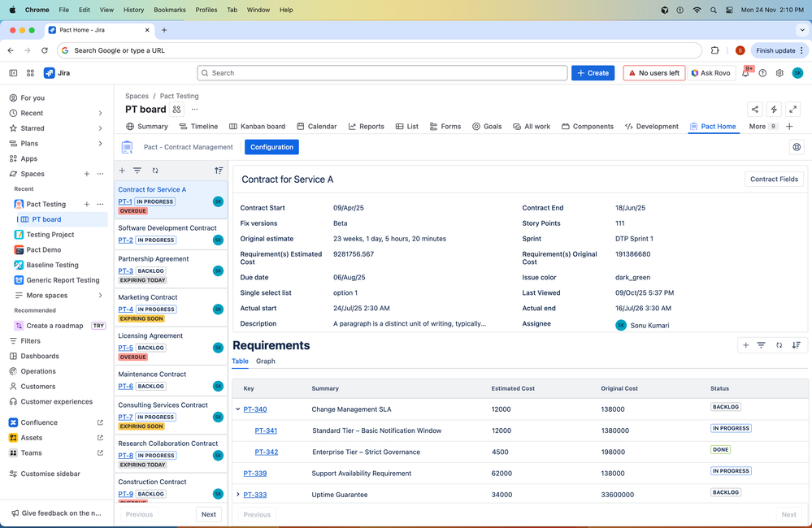Expand the Recent sidebar section

tap(100, 113)
